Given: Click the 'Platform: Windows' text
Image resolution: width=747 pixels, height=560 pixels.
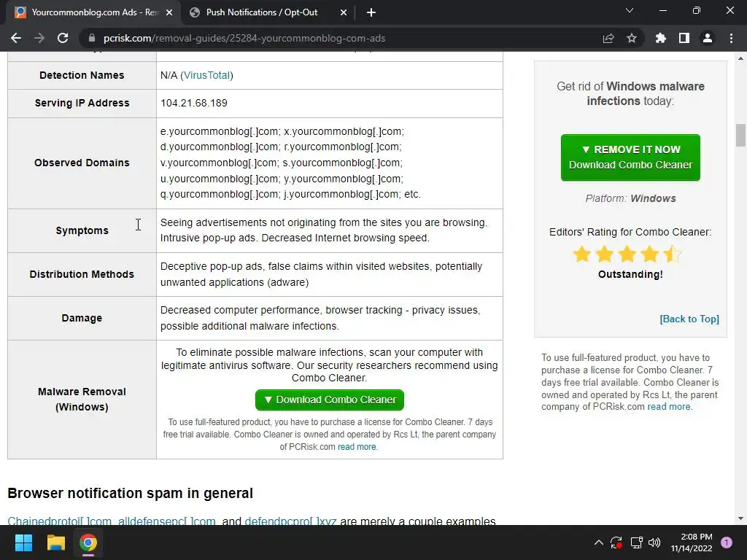Looking at the screenshot, I should click(x=630, y=198).
